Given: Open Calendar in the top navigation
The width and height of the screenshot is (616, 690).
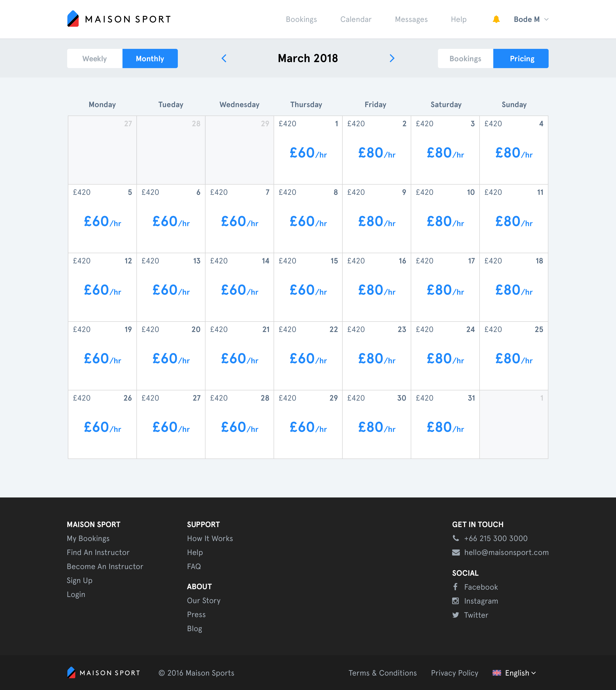Looking at the screenshot, I should pos(356,19).
